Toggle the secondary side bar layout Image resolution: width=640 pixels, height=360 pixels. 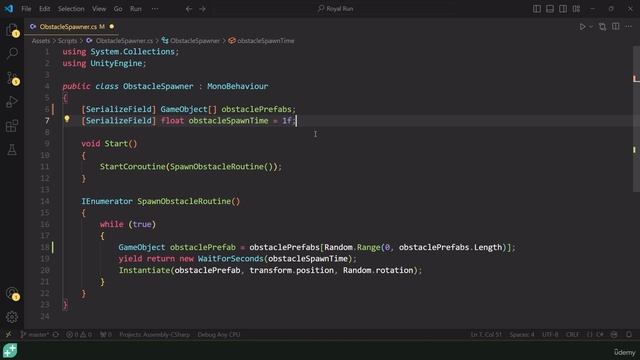click(563, 9)
